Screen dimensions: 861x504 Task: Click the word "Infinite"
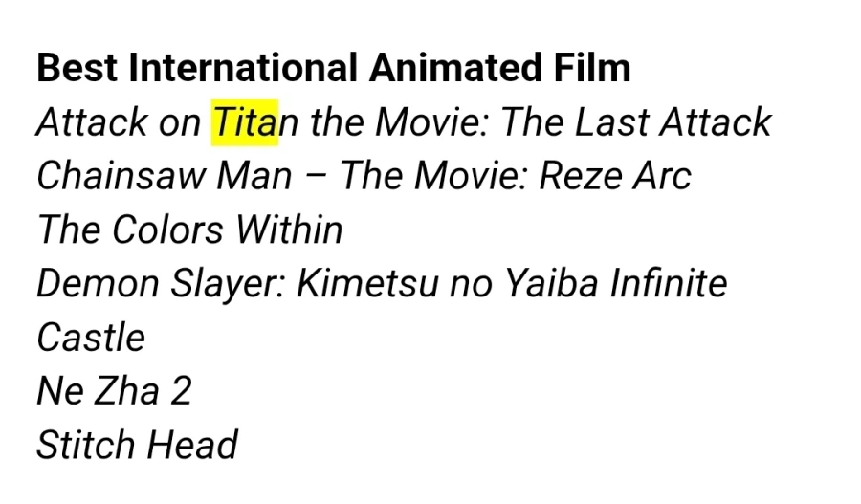(x=669, y=283)
